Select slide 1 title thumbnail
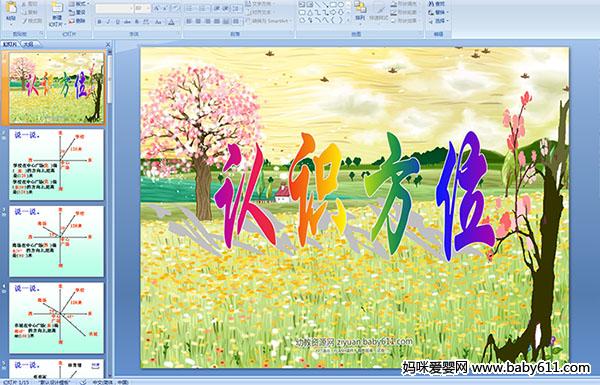The image size is (600, 385). coord(57,88)
